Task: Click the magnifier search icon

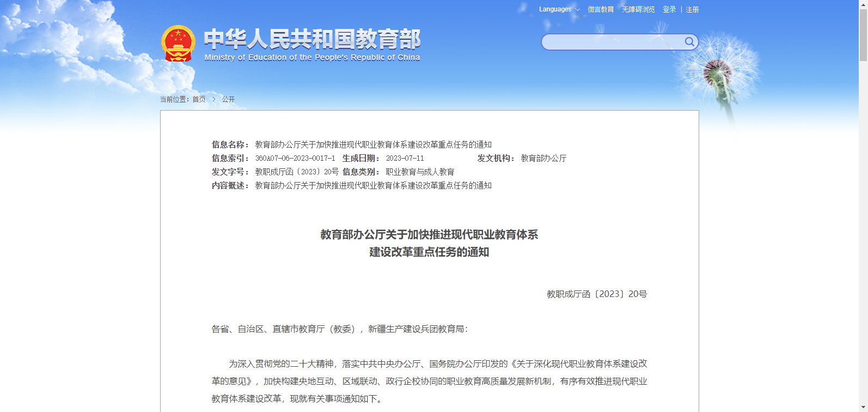Action: pyautogui.click(x=689, y=42)
